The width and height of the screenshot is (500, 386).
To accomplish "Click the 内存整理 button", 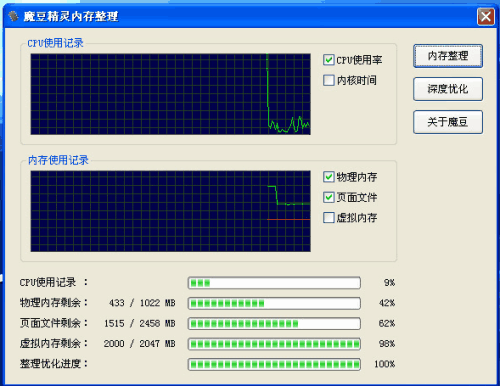I will (x=448, y=56).
